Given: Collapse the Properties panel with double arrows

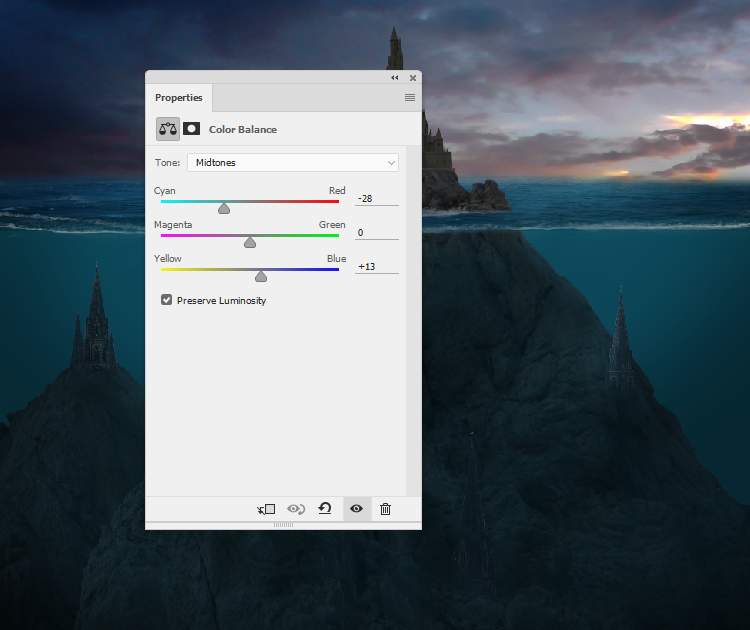Looking at the screenshot, I should [x=395, y=77].
